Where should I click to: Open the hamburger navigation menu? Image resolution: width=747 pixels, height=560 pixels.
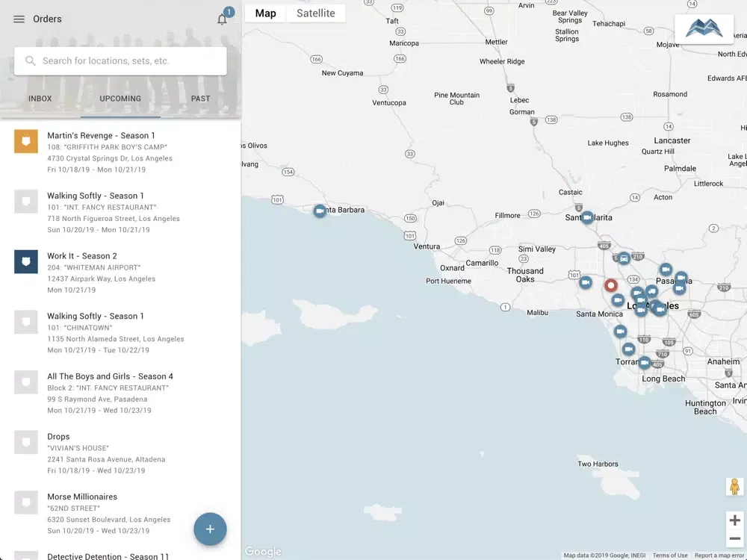tap(19, 19)
